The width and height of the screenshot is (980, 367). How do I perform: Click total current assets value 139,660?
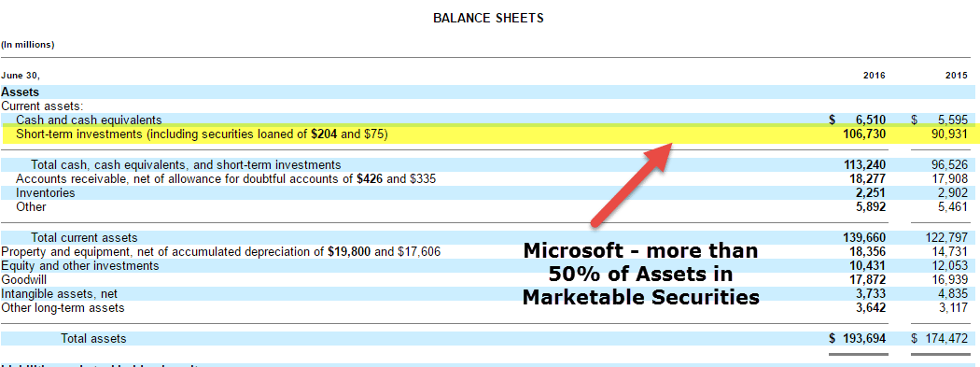coord(864,238)
